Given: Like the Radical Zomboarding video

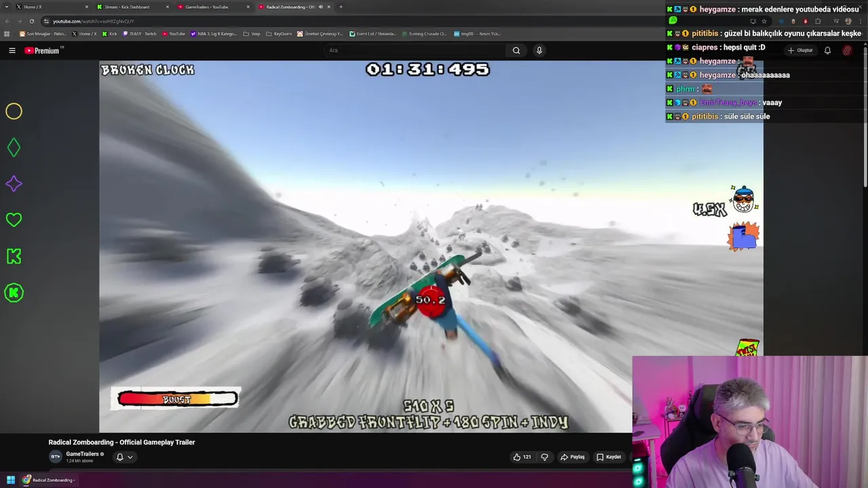Looking at the screenshot, I should [x=521, y=457].
